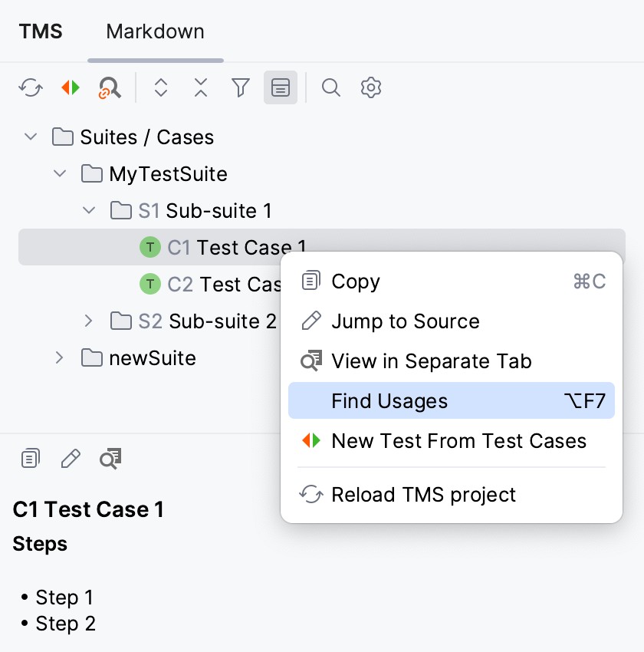This screenshot has width=644, height=652.
Task: Switch to the TMS tab
Action: click(x=41, y=31)
